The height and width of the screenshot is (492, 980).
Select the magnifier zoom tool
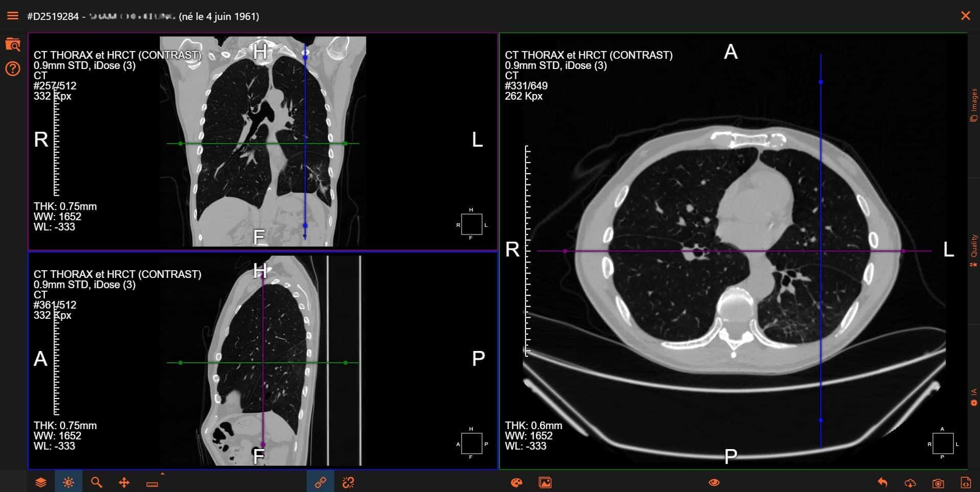(x=96, y=482)
